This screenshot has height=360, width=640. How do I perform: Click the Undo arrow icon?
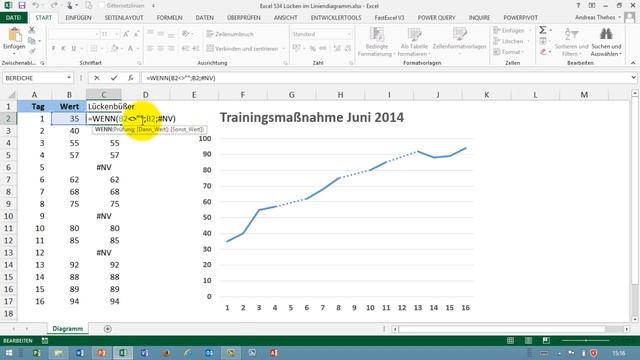pos(36,5)
